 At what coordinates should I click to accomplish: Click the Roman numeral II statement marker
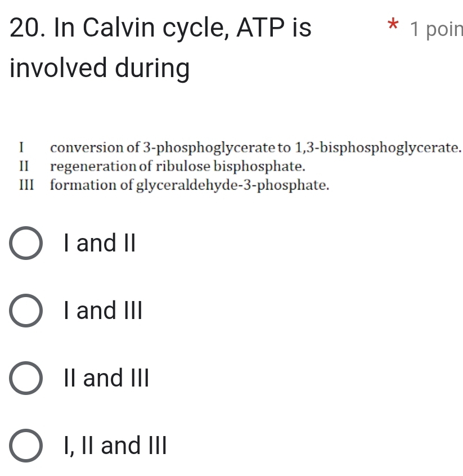[23, 167]
